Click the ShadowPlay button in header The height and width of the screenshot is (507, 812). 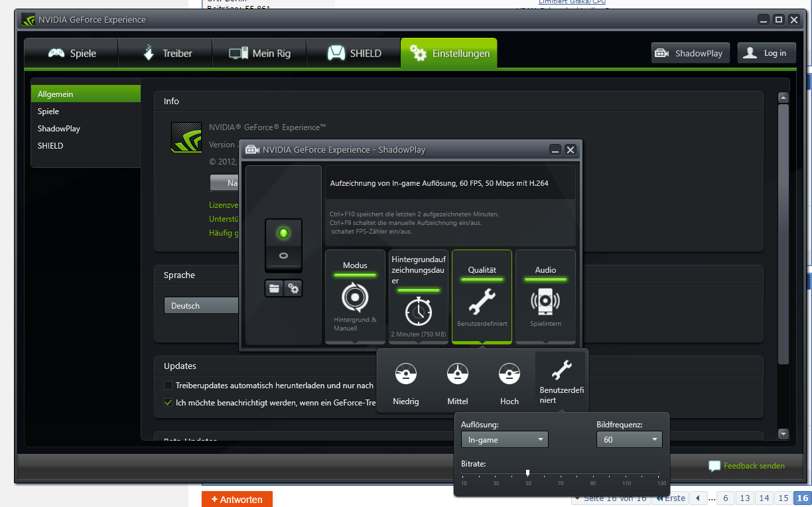pyautogui.click(x=691, y=53)
